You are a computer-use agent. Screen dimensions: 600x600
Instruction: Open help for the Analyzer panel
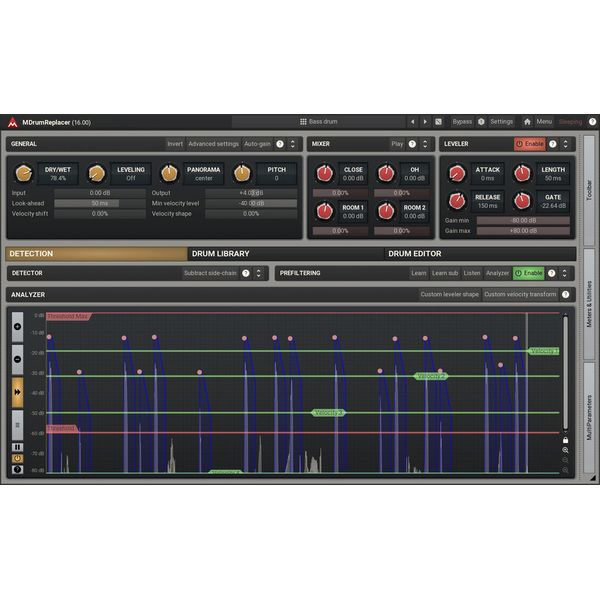(x=565, y=294)
